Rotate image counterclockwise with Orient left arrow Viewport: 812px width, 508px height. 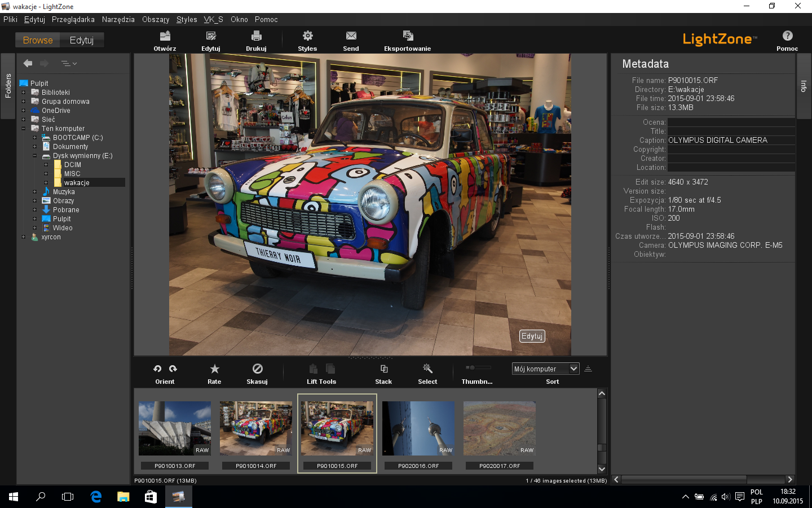(157, 369)
